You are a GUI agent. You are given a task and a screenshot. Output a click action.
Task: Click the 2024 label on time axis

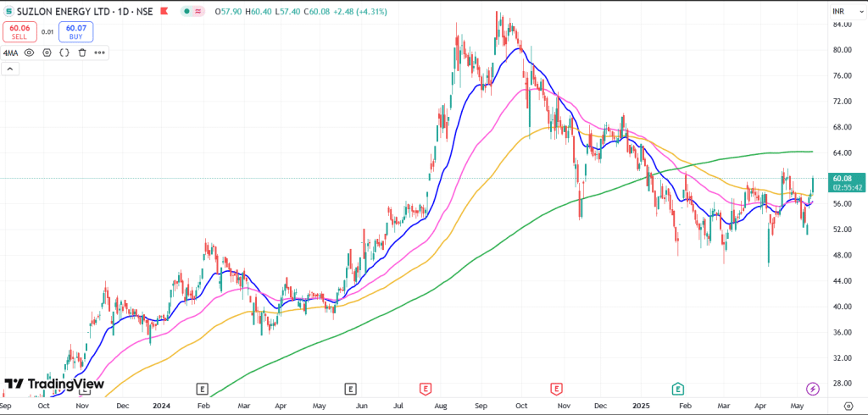pyautogui.click(x=160, y=406)
